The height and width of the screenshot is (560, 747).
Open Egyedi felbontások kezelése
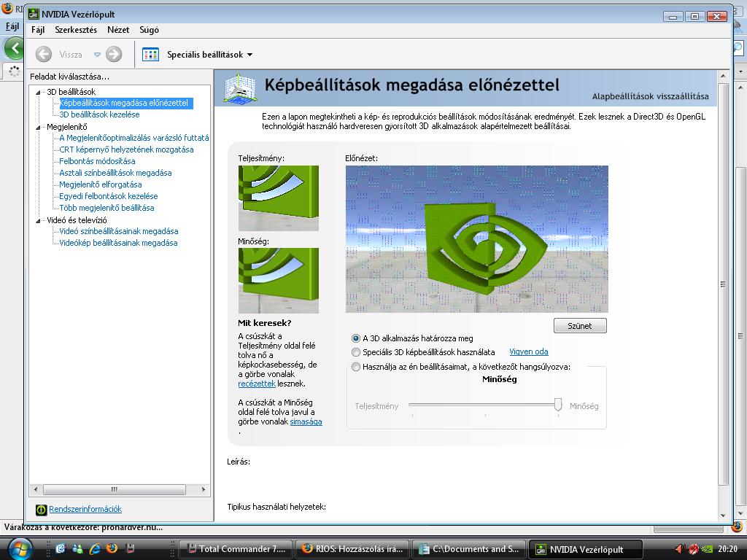tap(108, 196)
